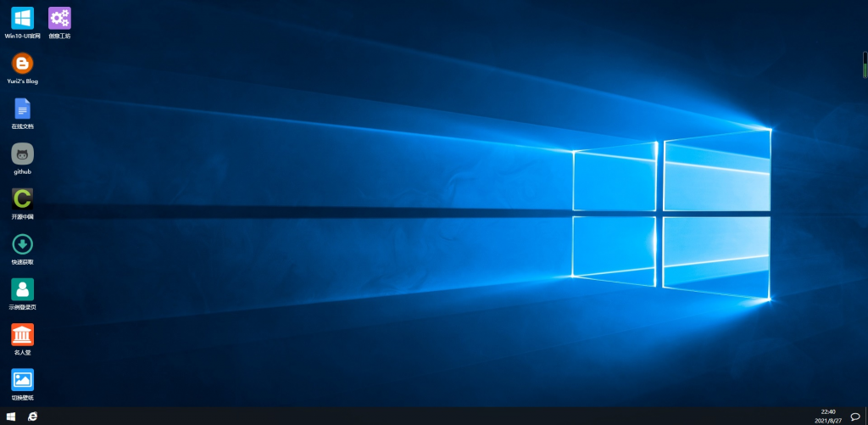Open the notification center icon
This screenshot has width=868, height=425.
click(855, 417)
